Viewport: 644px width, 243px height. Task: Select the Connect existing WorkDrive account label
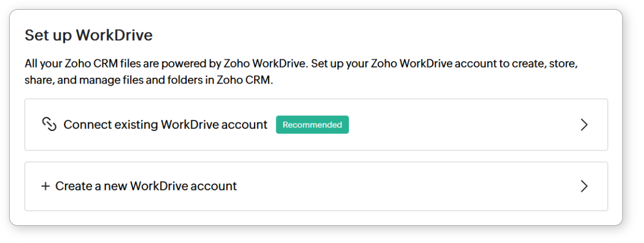click(x=165, y=125)
